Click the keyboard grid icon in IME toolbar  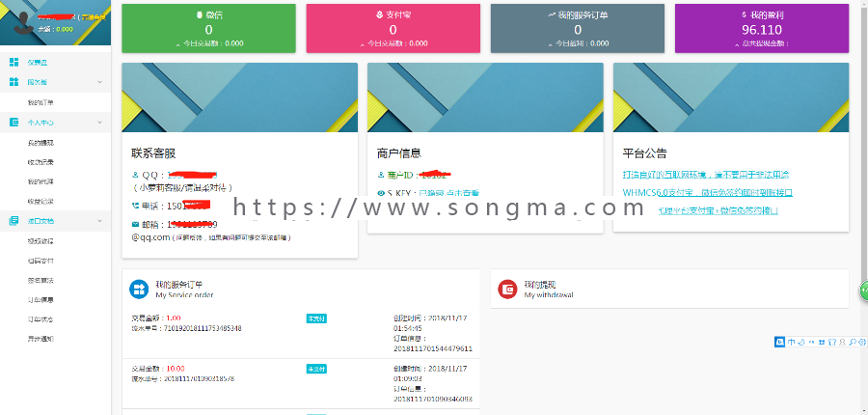[822, 342]
